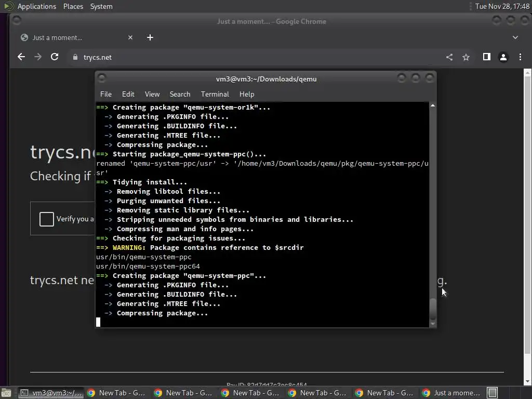The image size is (532, 399).
Task: Close the 'Just a moment...' tab
Action: 130,37
